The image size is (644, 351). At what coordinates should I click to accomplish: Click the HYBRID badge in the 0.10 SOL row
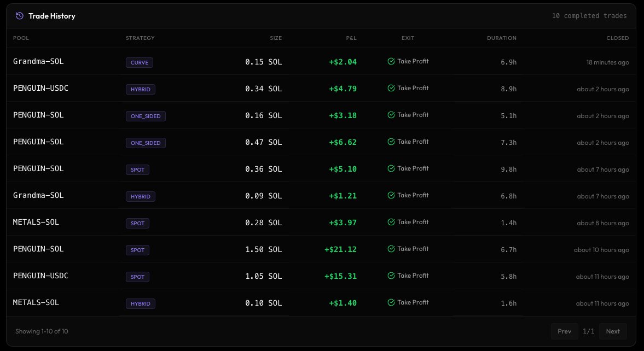coord(141,303)
